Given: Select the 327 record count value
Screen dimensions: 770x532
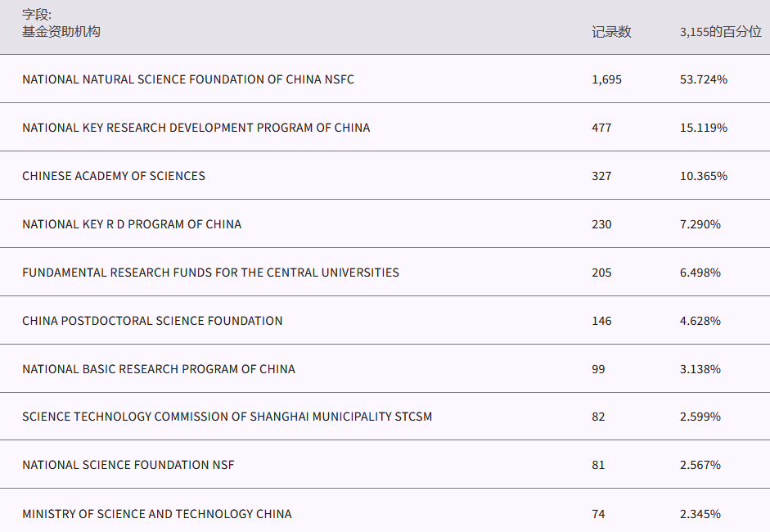Looking at the screenshot, I should pos(601,176).
